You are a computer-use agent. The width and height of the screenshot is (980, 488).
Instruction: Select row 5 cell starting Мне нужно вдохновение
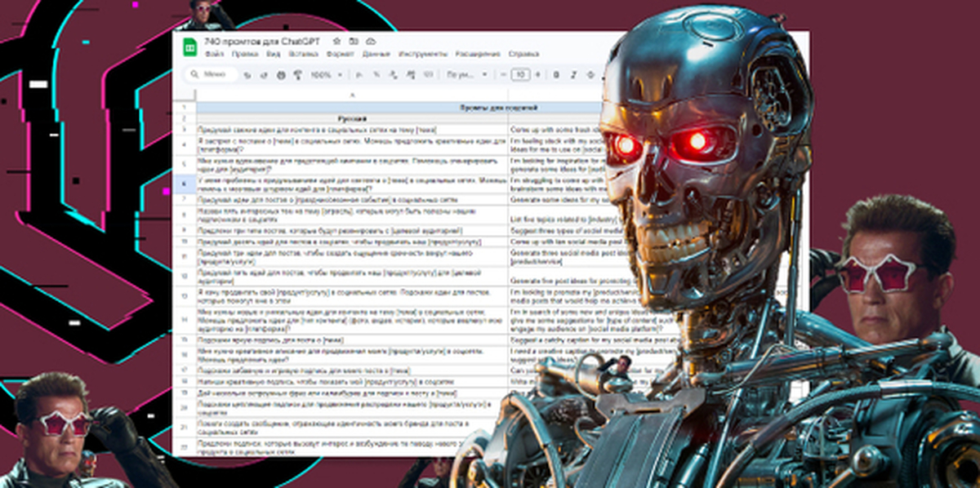(x=351, y=166)
